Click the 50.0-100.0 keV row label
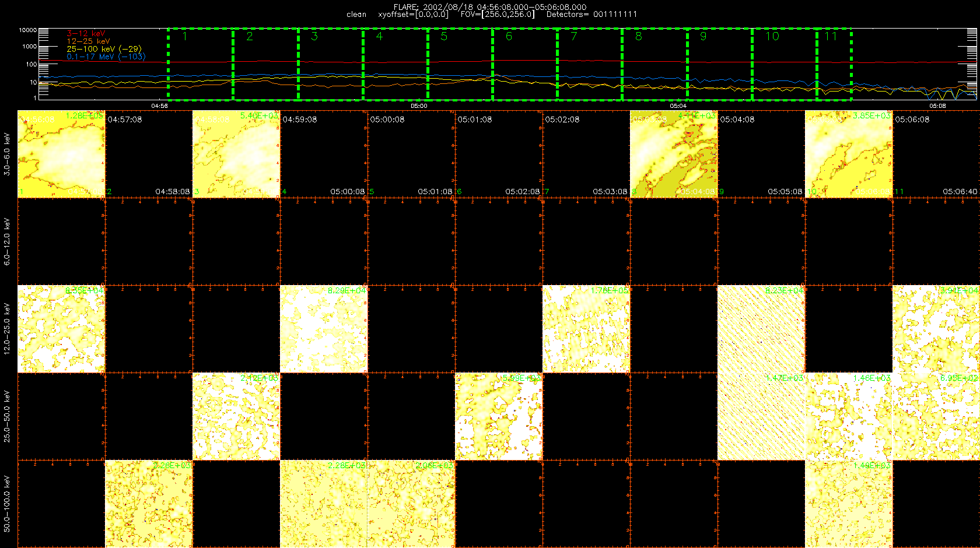980x548 pixels. pyautogui.click(x=7, y=504)
